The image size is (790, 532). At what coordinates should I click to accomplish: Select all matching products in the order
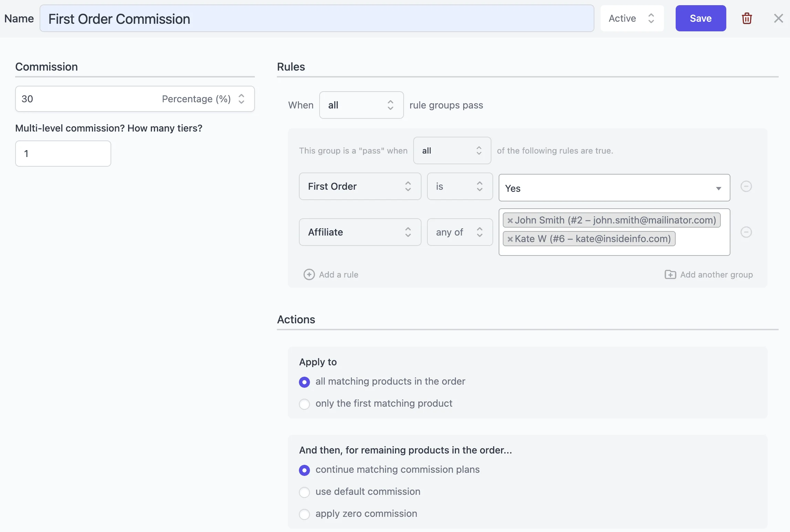tap(304, 382)
